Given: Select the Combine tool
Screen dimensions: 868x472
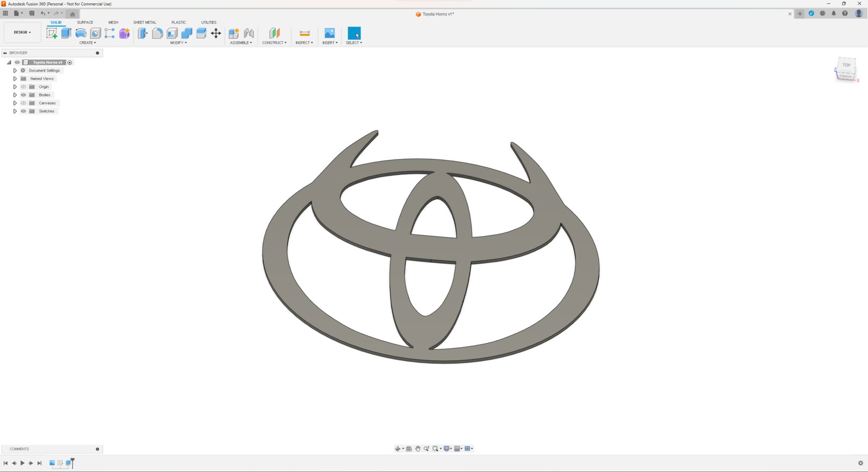Looking at the screenshot, I should 187,33.
